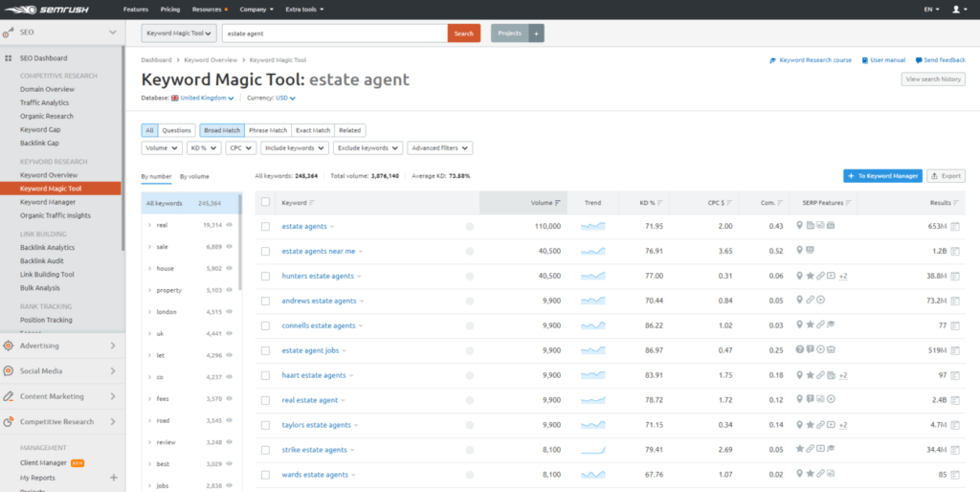This screenshot has width=980, height=492.
Task: Open the Extra tools menu
Action: tap(304, 10)
